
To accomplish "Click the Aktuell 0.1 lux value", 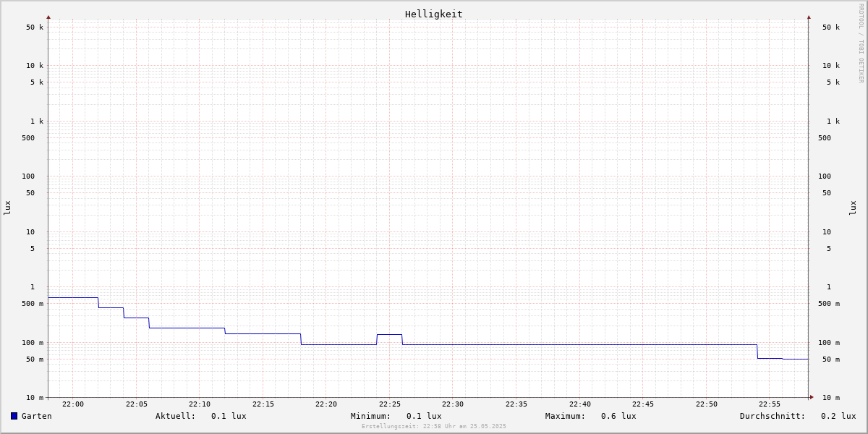I will 229,416.
